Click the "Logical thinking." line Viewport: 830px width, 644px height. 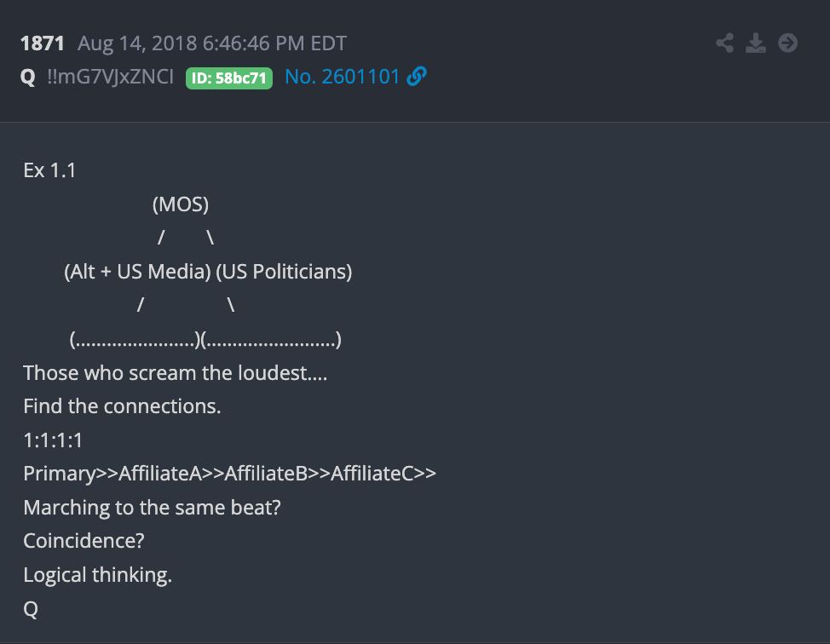98,575
